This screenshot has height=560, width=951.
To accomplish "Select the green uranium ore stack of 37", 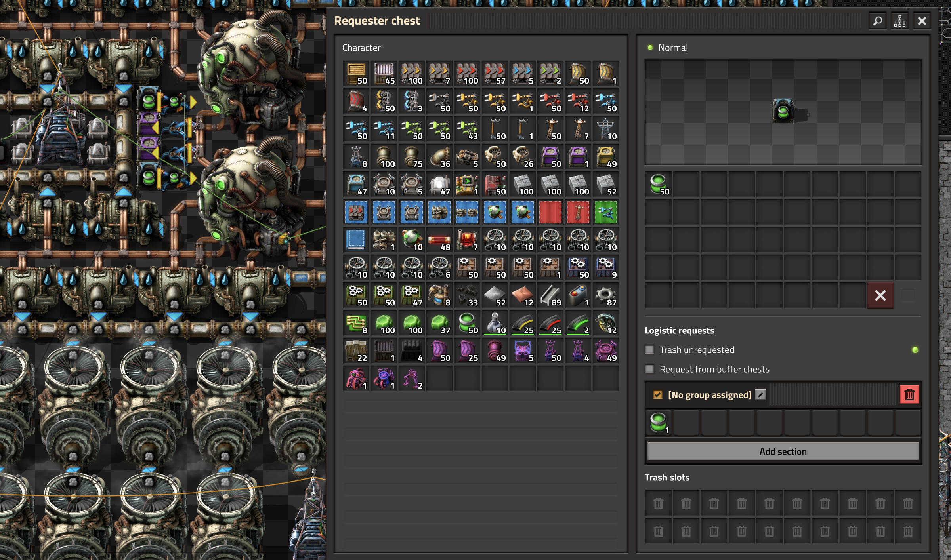I will tap(439, 323).
